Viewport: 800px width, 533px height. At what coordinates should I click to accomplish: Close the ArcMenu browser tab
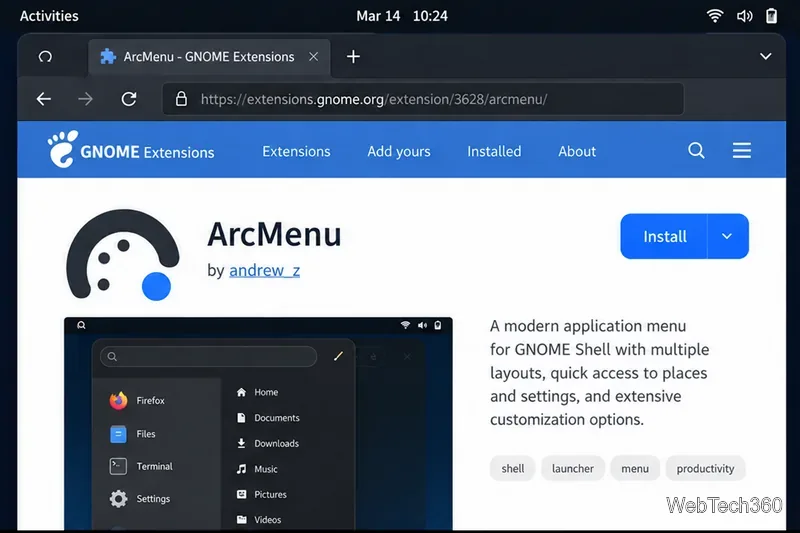click(313, 57)
